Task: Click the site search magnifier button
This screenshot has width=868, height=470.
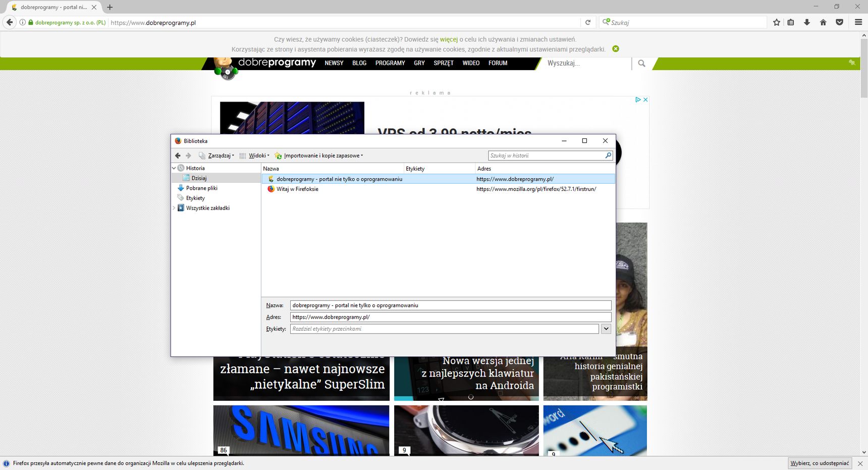Action: pyautogui.click(x=641, y=63)
